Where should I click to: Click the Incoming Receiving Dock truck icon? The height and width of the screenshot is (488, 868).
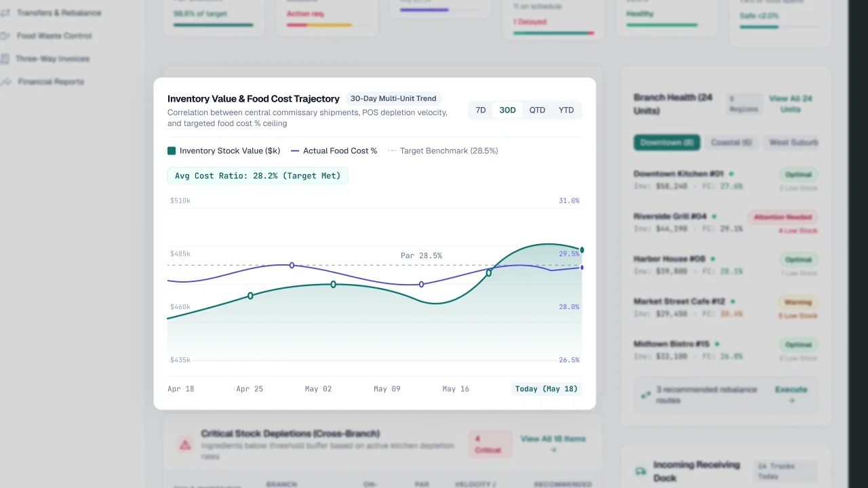(640, 471)
